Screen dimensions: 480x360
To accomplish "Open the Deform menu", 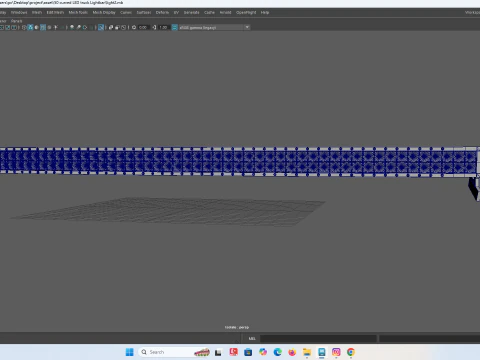I will click(x=162, y=12).
